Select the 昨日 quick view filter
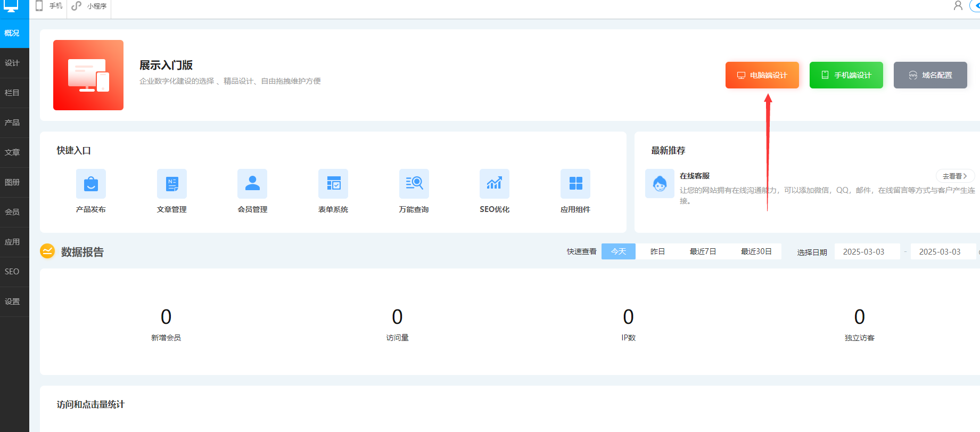This screenshot has width=980, height=432. click(x=658, y=251)
